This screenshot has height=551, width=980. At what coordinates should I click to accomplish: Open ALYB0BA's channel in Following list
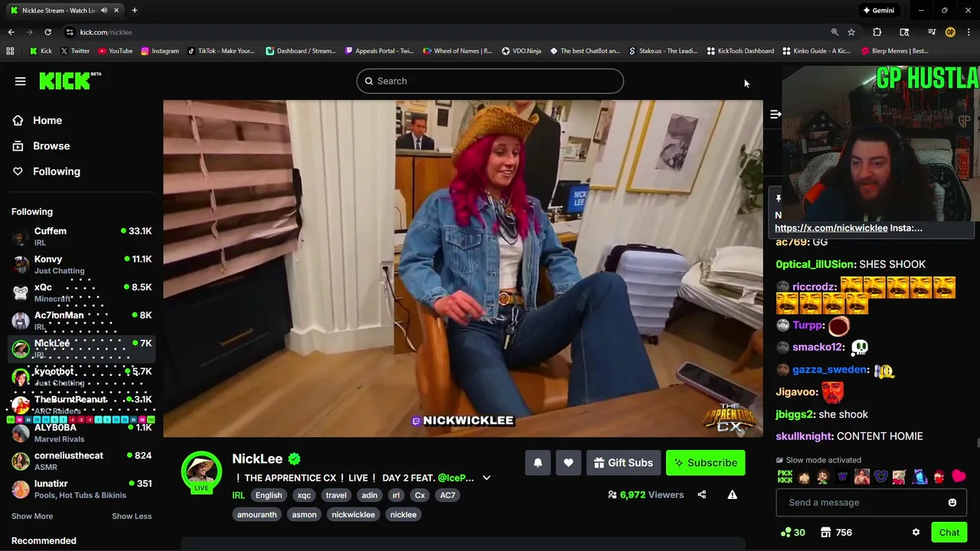pyautogui.click(x=81, y=433)
